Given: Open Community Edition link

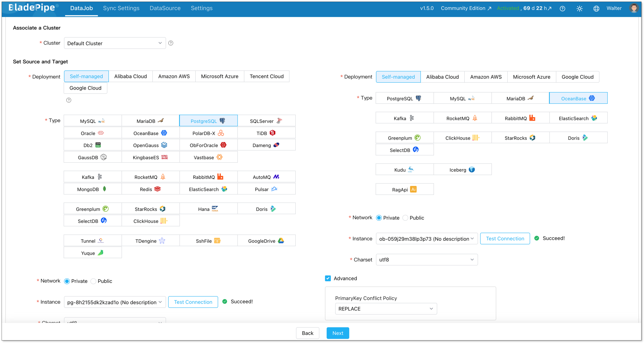Looking at the screenshot, I should pos(466,8).
